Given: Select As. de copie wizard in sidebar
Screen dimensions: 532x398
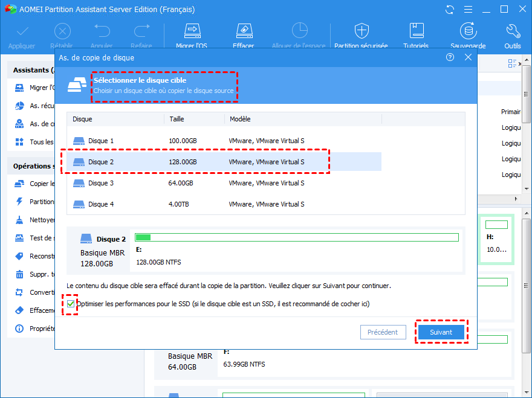Looking at the screenshot, I should pos(34,124).
